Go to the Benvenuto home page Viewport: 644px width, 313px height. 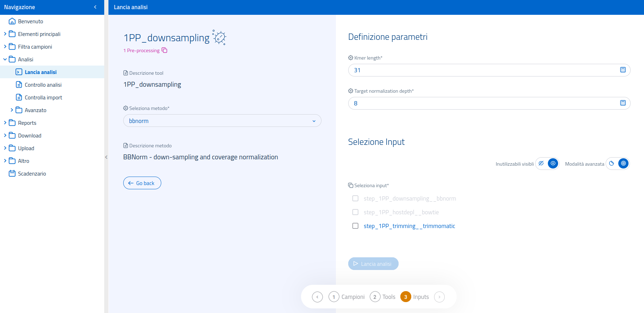point(30,22)
